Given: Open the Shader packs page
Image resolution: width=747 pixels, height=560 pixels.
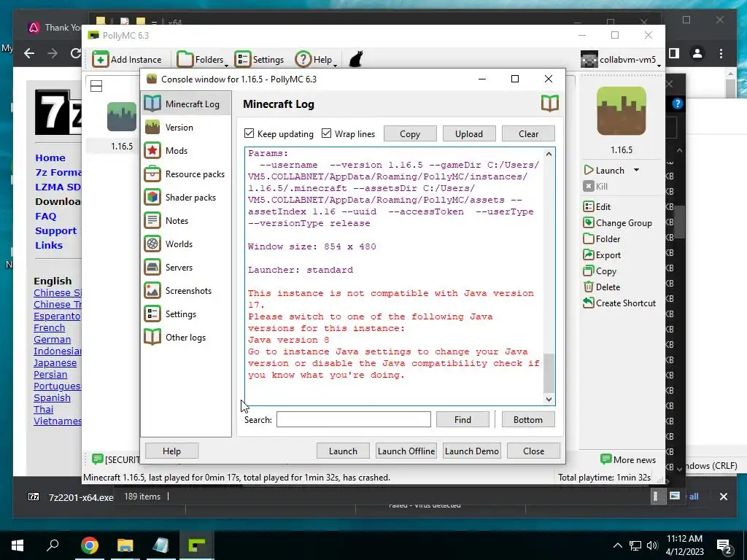Looking at the screenshot, I should [x=186, y=197].
